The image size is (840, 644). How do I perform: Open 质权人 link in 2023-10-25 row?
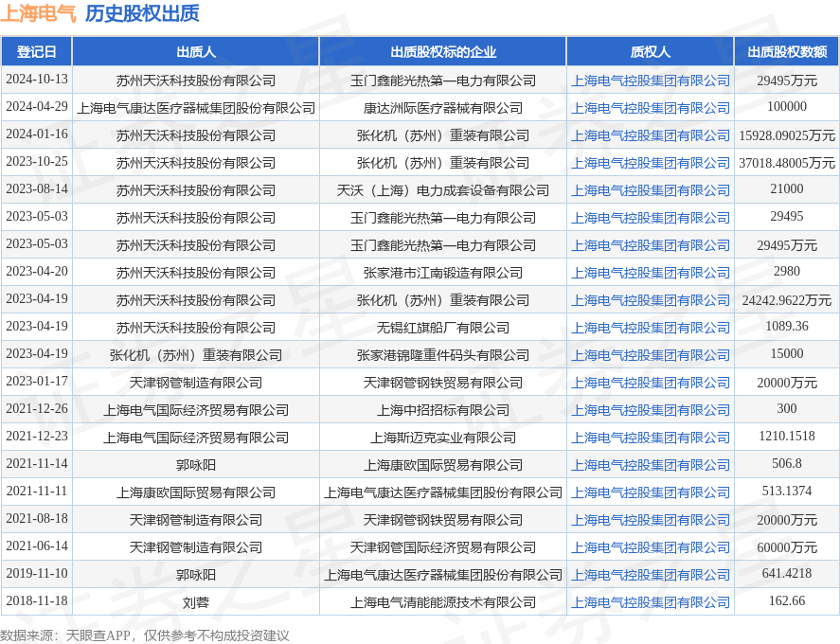651,163
